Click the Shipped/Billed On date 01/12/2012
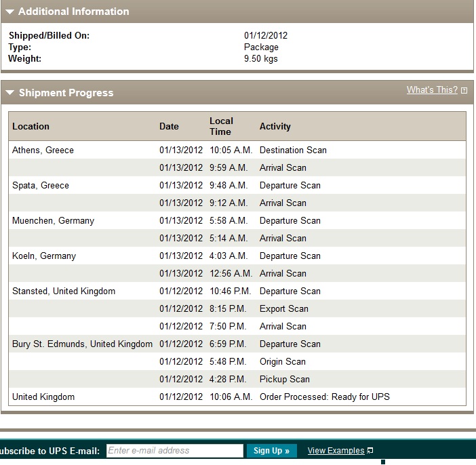Viewport: 476px width, 465px height. tap(266, 35)
